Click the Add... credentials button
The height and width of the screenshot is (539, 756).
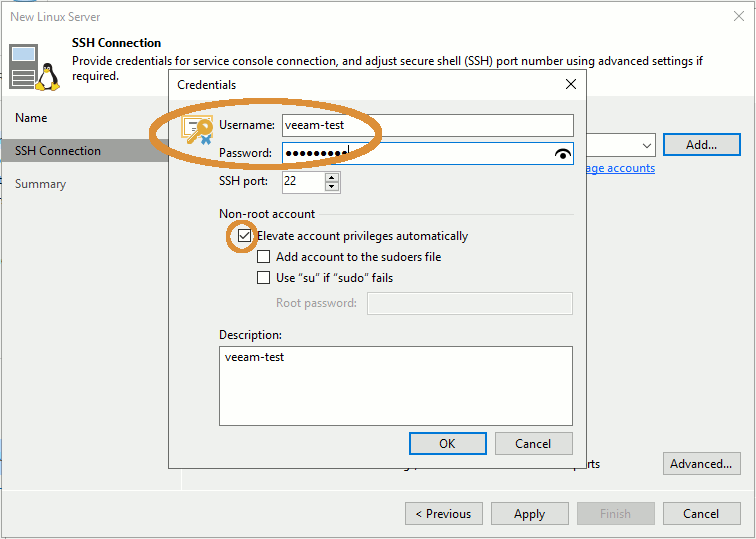pos(701,145)
